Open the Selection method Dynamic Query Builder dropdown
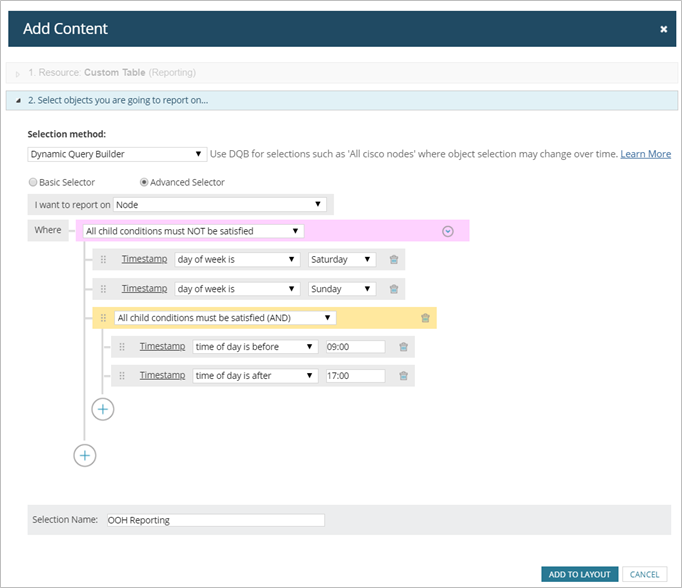Image resolution: width=682 pixels, height=588 pixels. (x=117, y=154)
